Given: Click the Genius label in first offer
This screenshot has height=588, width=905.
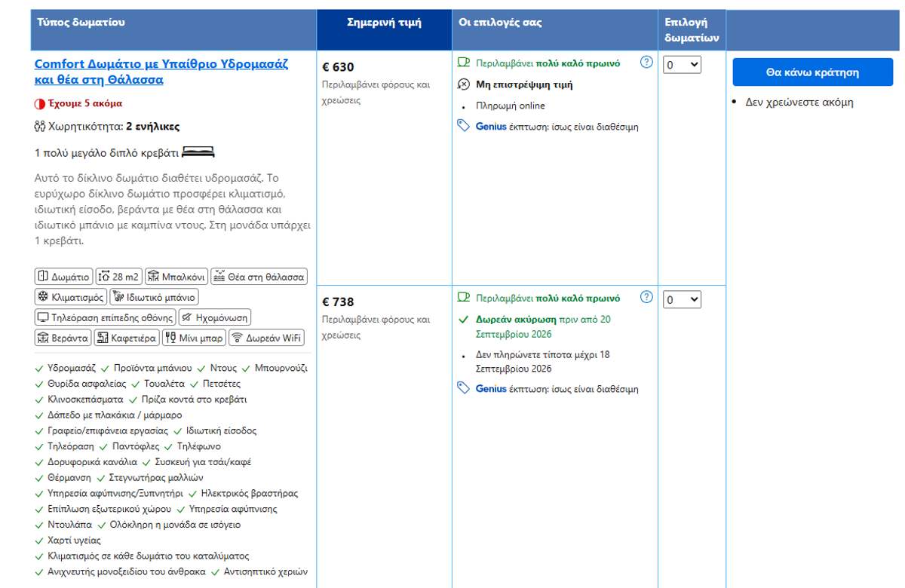Looking at the screenshot, I should point(491,127).
